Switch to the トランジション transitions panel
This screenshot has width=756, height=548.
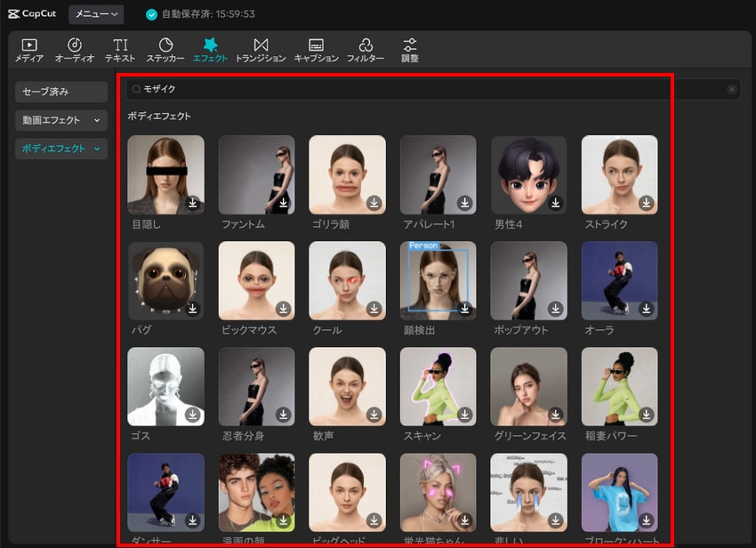(261, 50)
